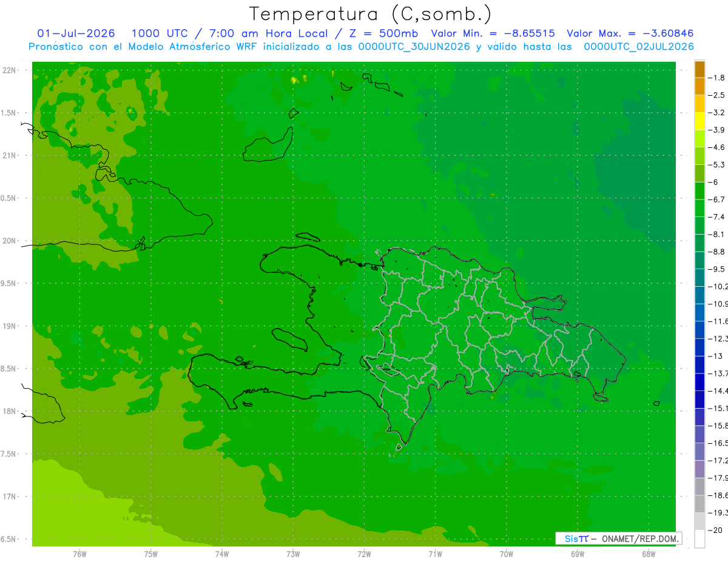Click the "72W" longitude label
Screen dimensions: 728x562
tap(364, 554)
